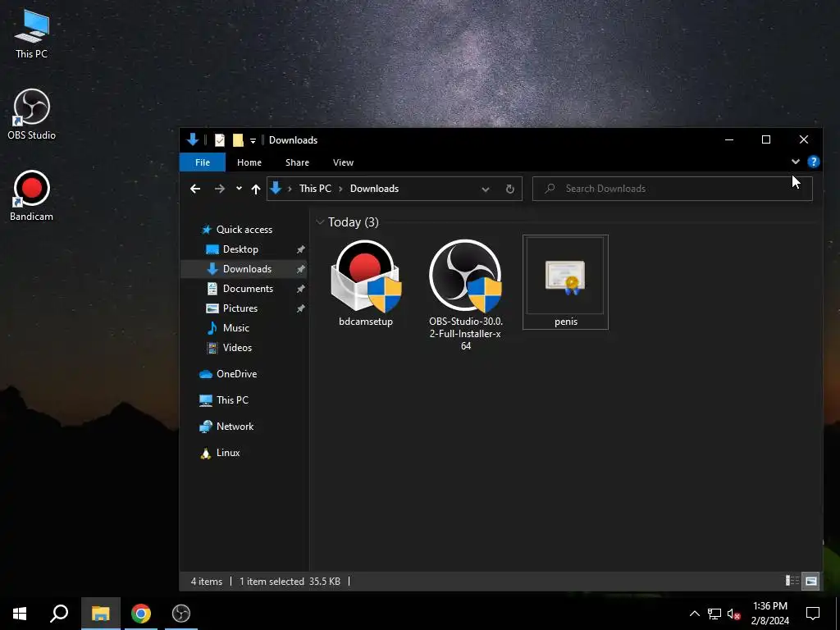Click OBS Studio on the taskbar

point(181,614)
